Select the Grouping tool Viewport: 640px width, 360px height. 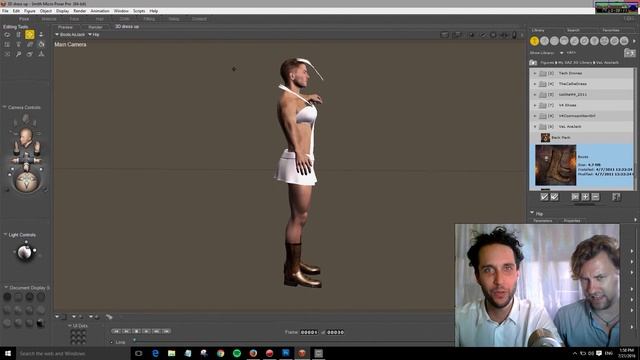tap(7, 54)
